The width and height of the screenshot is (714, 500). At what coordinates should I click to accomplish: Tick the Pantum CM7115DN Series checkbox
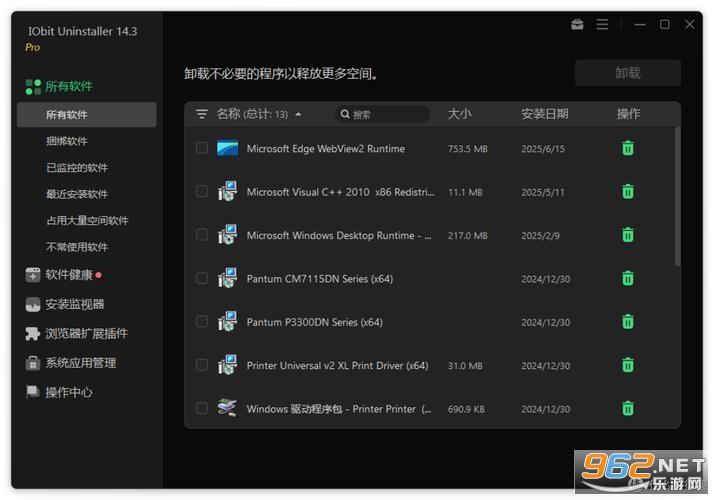point(202,278)
